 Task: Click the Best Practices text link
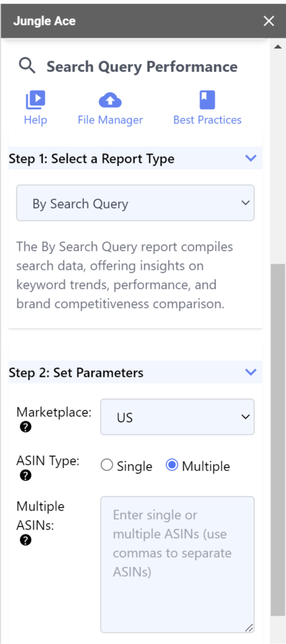(207, 120)
